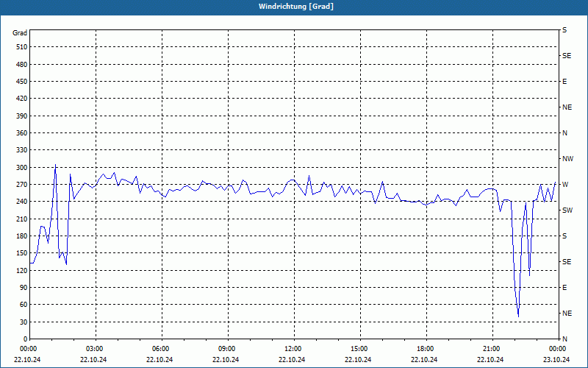Click "22.10.24" date under 03:00

point(93,359)
